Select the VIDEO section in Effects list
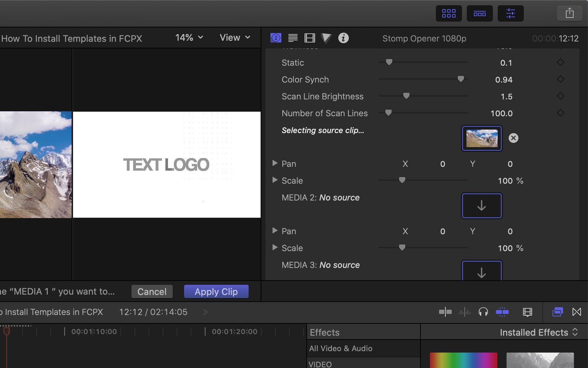Image resolution: width=588 pixels, height=368 pixels. (320, 364)
